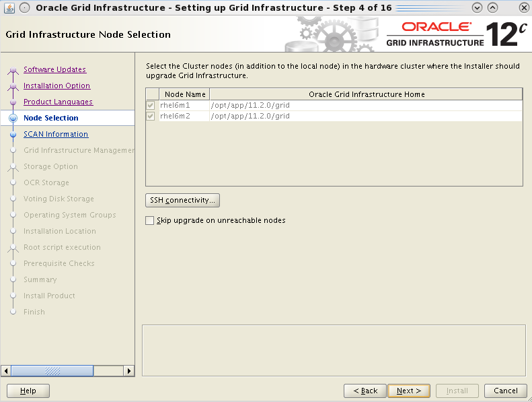Click the Finish step
Viewport: 532px width, 402px height.
[34, 312]
